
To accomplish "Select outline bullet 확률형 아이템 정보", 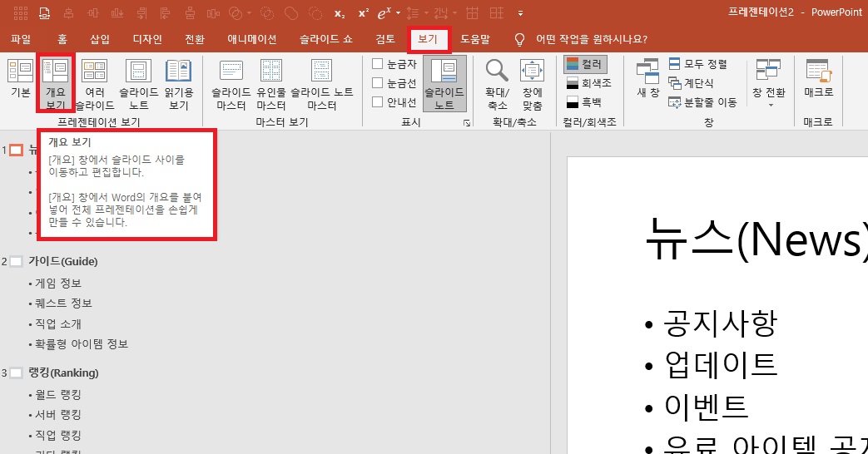I will [x=82, y=344].
